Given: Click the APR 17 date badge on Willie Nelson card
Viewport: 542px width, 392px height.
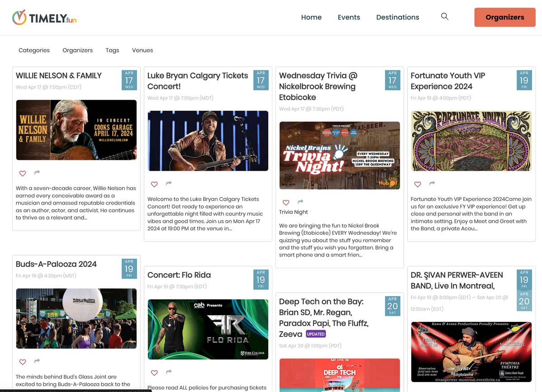Looking at the screenshot, I should (129, 80).
